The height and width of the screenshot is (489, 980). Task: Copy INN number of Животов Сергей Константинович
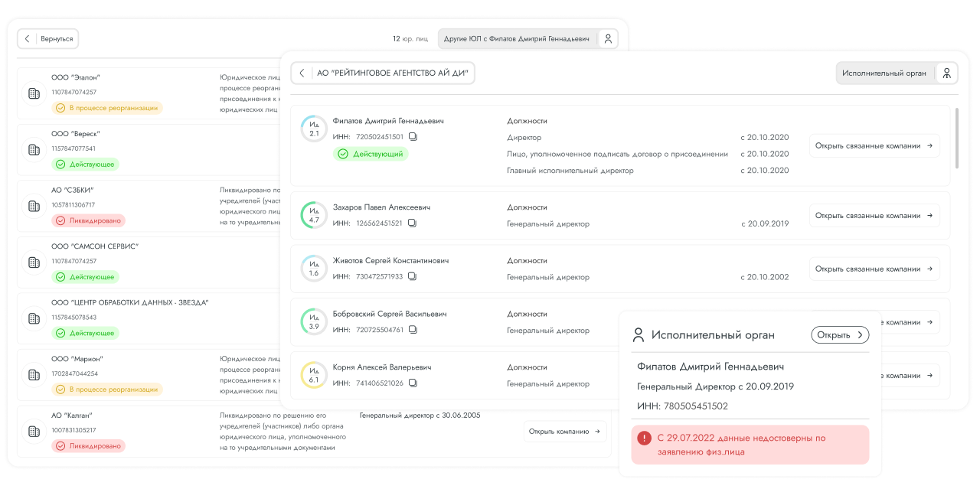(412, 277)
